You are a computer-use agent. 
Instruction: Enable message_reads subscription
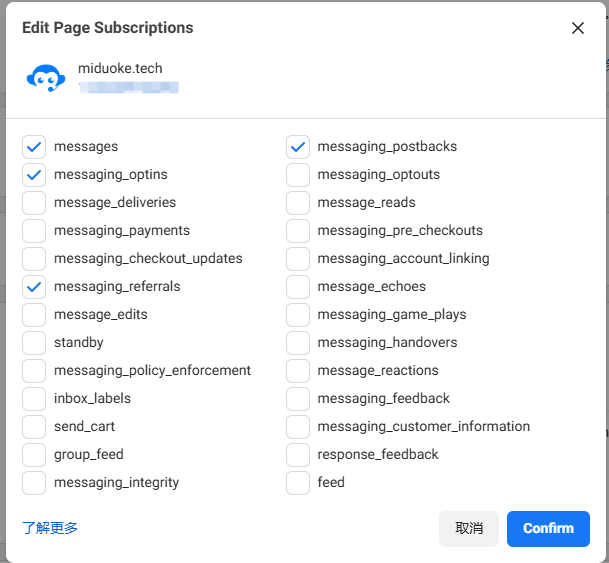(x=298, y=203)
